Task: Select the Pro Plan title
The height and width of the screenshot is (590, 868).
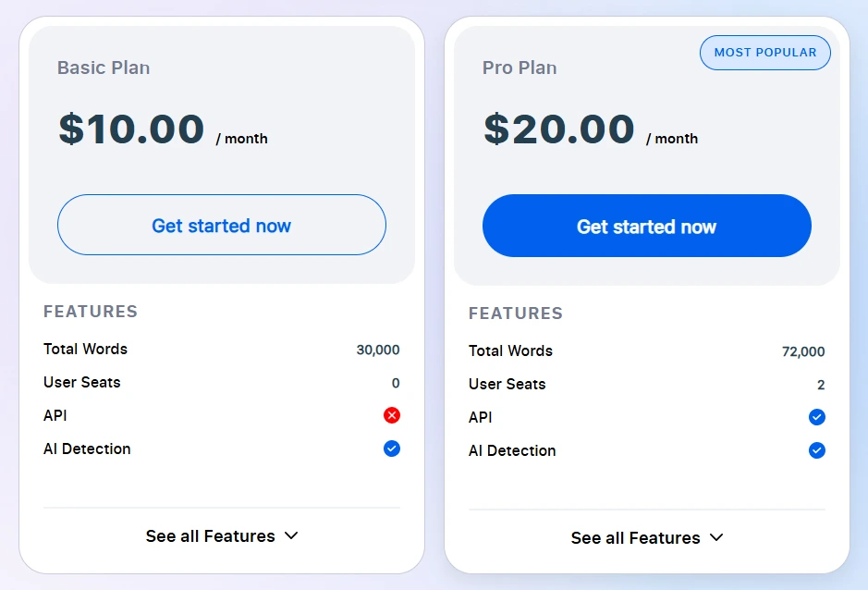Action: [x=519, y=68]
